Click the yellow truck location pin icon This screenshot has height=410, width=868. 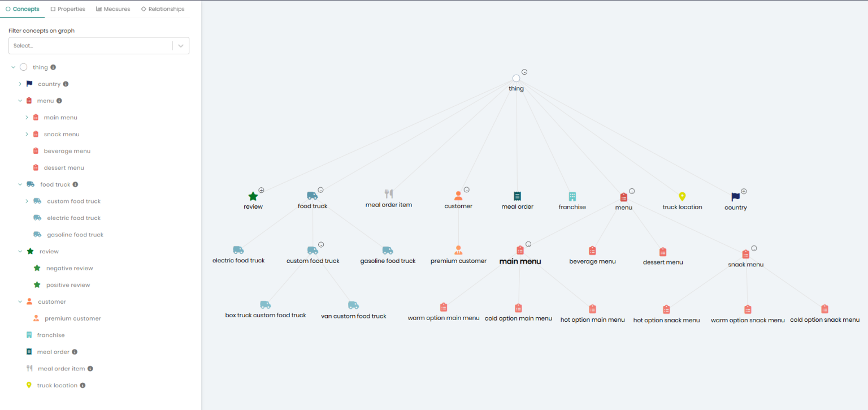[x=682, y=197]
